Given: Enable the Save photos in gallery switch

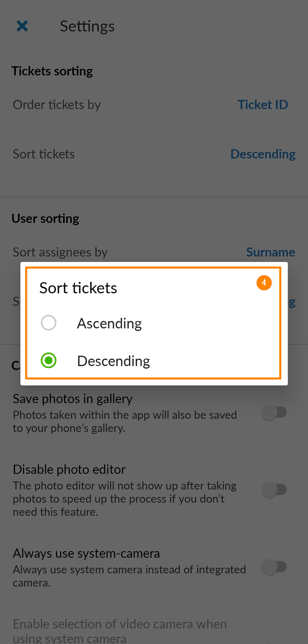Looking at the screenshot, I should [x=275, y=412].
